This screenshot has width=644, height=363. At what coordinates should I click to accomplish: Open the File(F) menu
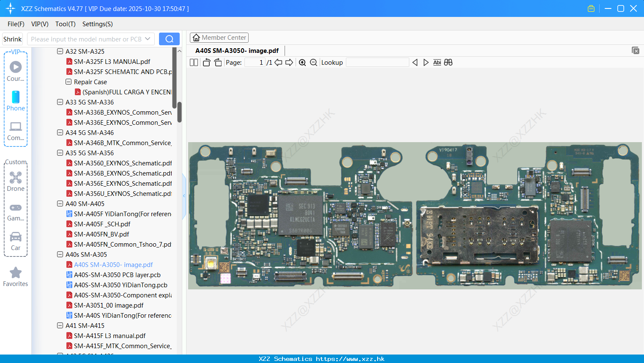point(16,24)
